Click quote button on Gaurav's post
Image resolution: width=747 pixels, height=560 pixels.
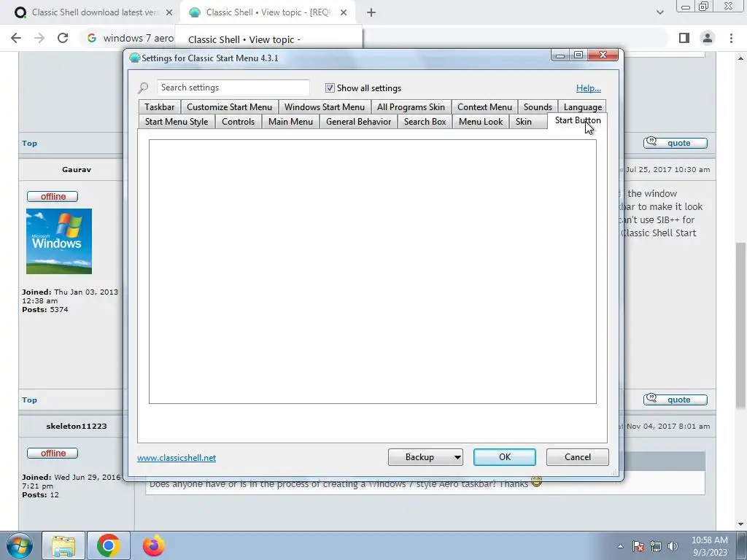tap(675, 143)
